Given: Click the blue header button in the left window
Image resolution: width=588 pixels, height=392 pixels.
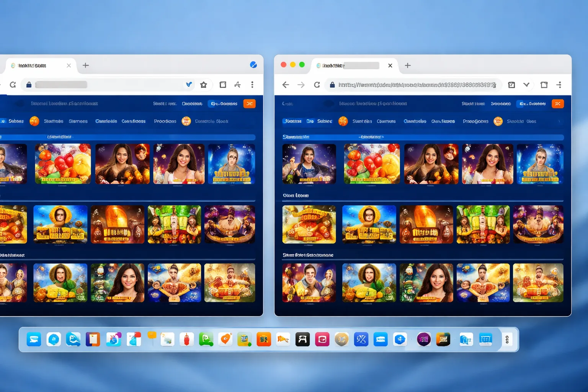Looking at the screenshot, I should pyautogui.click(x=224, y=103).
